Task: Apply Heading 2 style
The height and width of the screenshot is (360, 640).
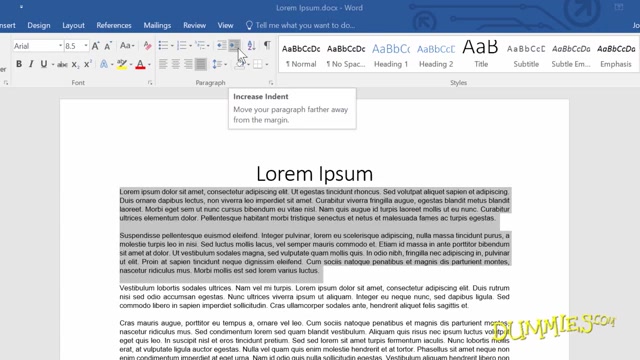Action: [436, 55]
